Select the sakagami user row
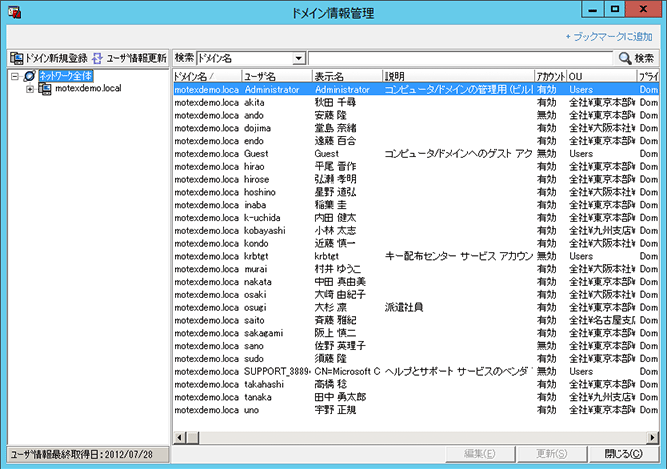The height and width of the screenshot is (469, 667). click(416, 333)
